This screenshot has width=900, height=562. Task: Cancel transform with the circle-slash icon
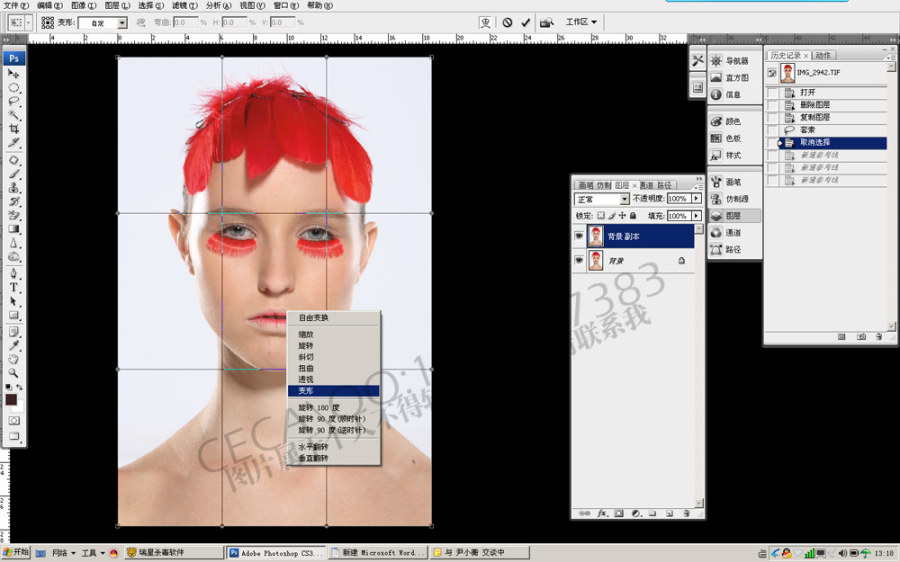click(507, 22)
